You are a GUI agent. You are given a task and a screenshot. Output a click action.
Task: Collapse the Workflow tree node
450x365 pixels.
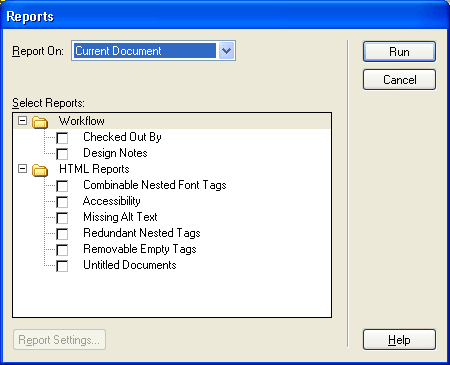point(22,121)
